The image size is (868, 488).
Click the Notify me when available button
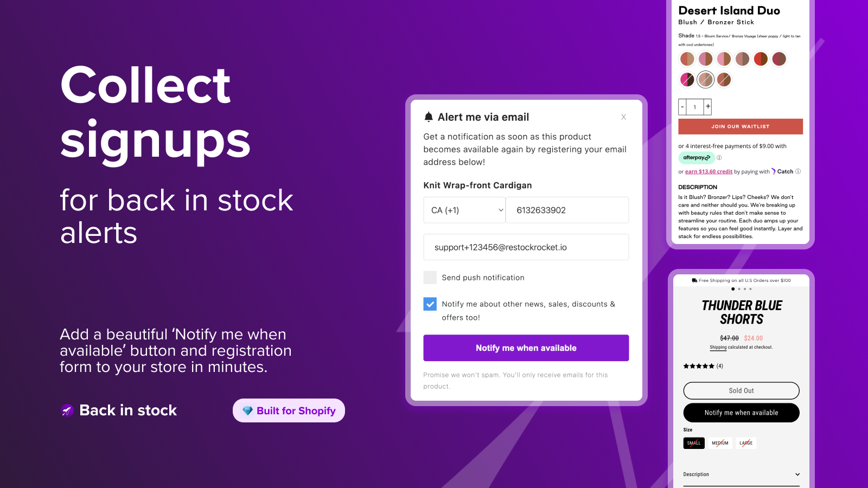pos(526,348)
